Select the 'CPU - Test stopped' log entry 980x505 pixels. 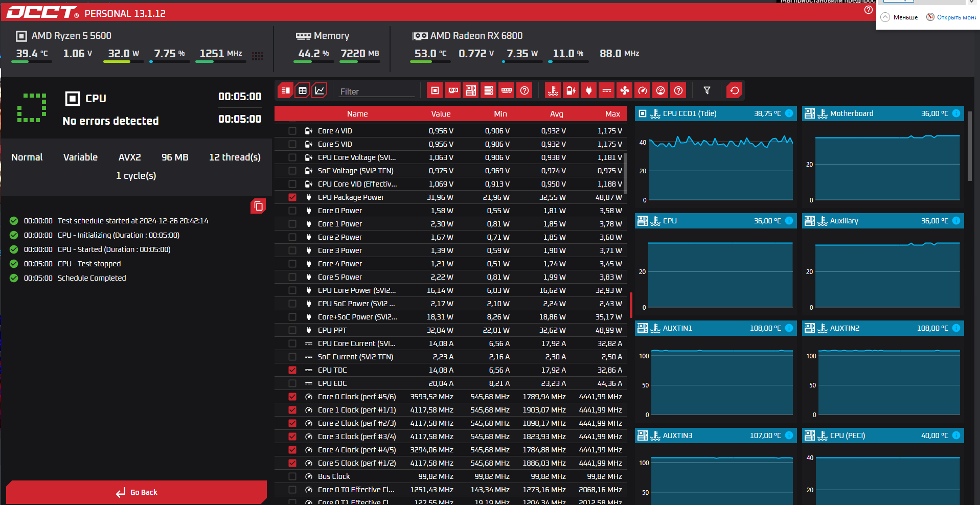coord(89,264)
